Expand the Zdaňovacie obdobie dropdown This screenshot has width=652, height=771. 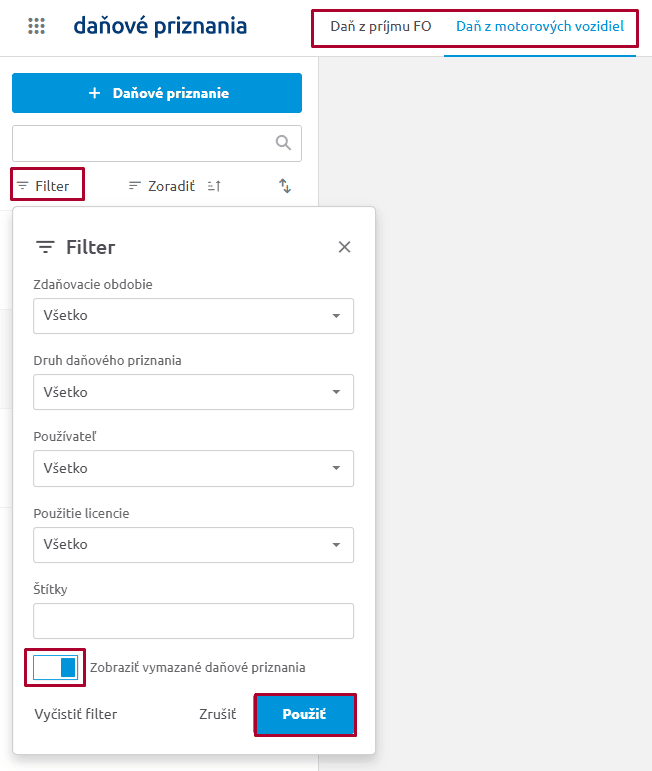[193, 316]
